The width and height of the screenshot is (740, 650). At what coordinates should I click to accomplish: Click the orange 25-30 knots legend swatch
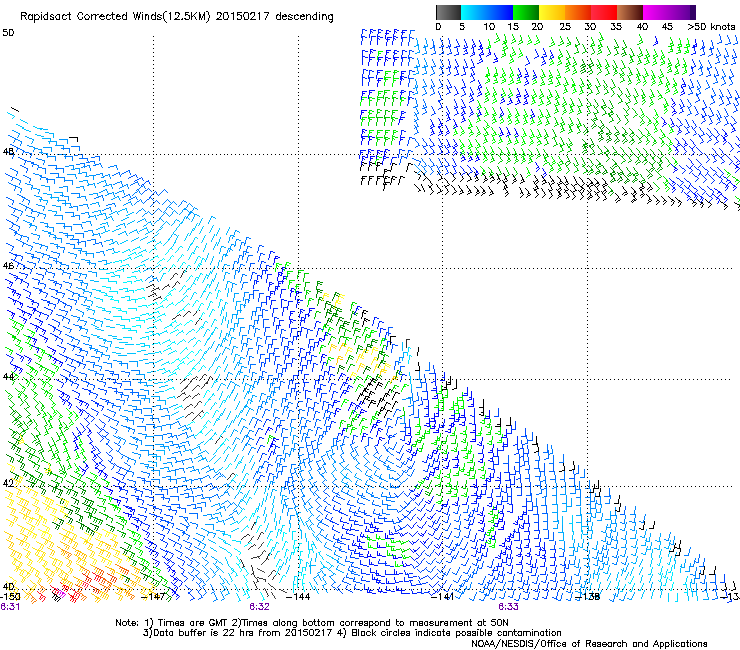[x=578, y=12]
